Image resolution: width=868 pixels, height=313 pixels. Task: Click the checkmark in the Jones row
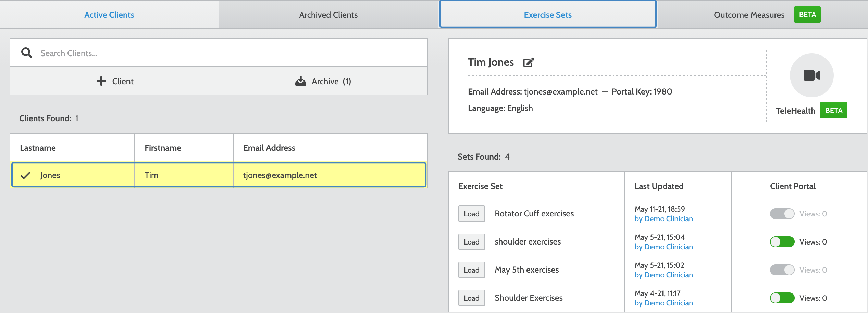[25, 175]
